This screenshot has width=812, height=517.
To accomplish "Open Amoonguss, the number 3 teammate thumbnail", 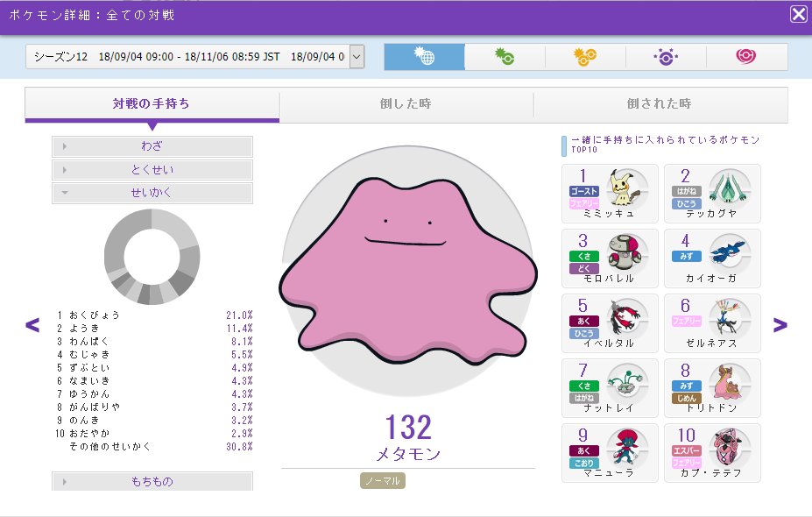I will tap(610, 257).
